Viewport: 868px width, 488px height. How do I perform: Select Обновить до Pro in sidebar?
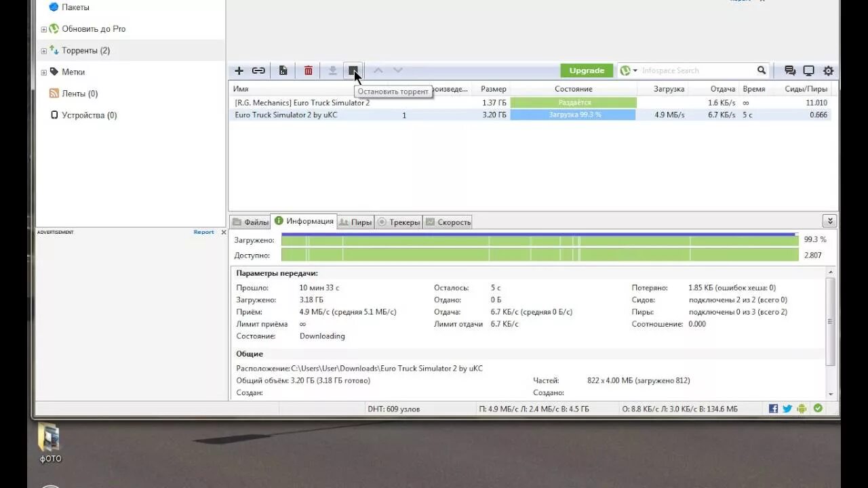coord(94,29)
